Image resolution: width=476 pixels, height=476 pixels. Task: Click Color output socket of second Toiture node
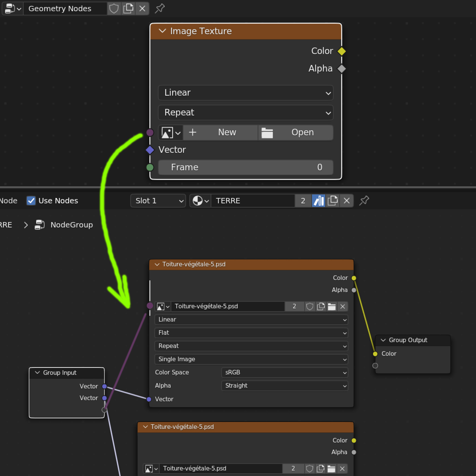pyautogui.click(x=354, y=441)
